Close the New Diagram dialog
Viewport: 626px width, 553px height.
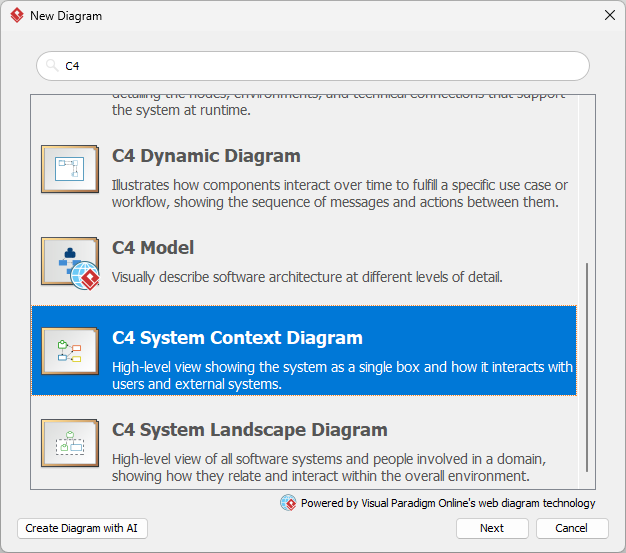tap(609, 16)
